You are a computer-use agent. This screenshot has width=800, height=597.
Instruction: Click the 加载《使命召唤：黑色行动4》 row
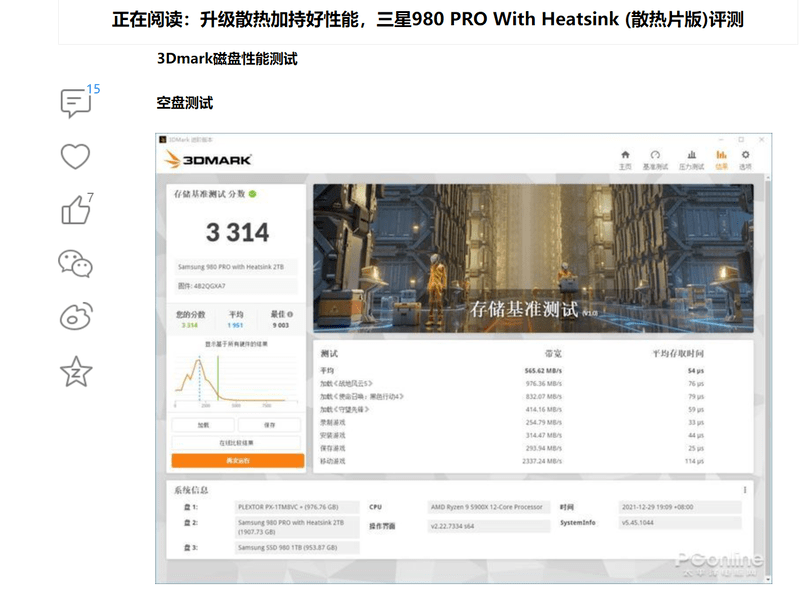coord(512,396)
